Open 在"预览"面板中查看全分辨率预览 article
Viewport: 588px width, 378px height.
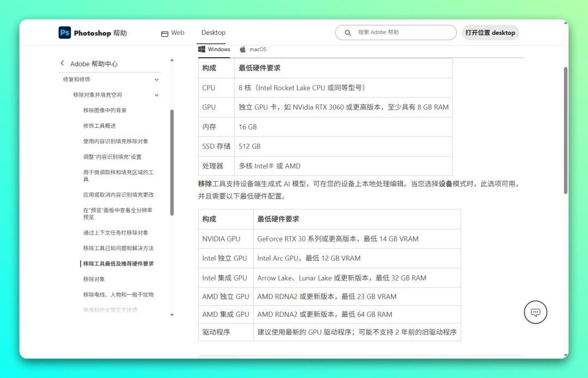118,214
